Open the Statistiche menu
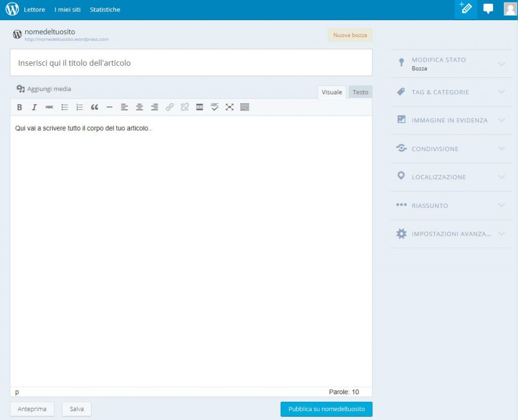The height and width of the screenshot is (420, 518). coord(105,10)
